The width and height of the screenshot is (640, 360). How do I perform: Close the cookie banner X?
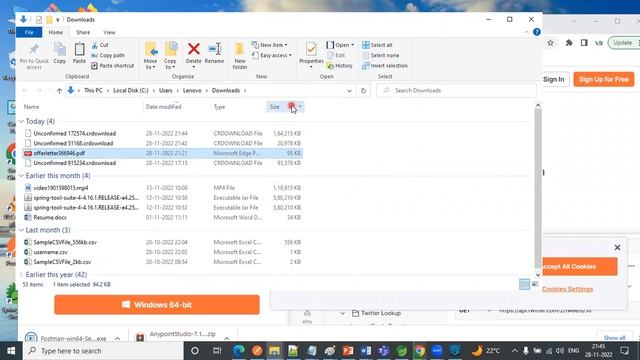[617, 247]
